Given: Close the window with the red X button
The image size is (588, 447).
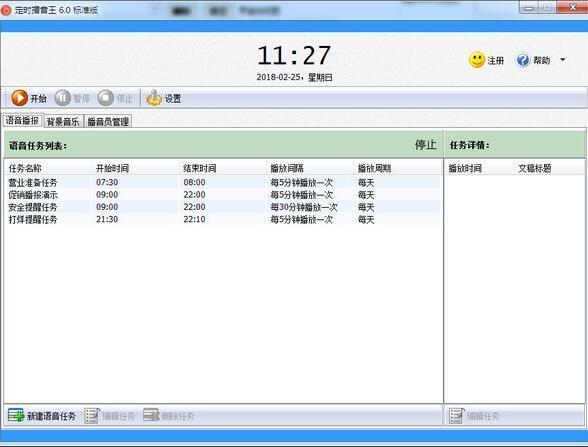Looking at the screenshot, I should click(x=572, y=8).
